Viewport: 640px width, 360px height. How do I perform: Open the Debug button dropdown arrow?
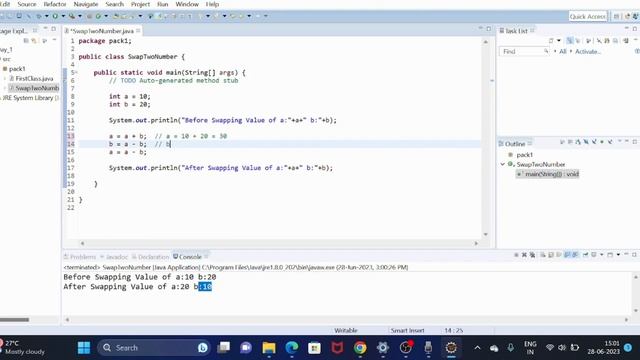[46, 16]
